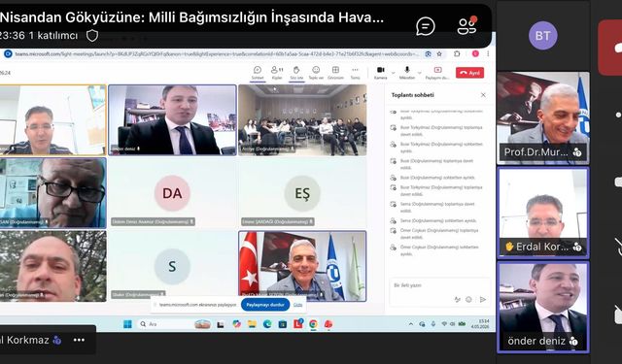Open the meeting chat bubble icon in the top bar
Image resolution: width=622 pixels, height=364 pixels.
point(426,27)
